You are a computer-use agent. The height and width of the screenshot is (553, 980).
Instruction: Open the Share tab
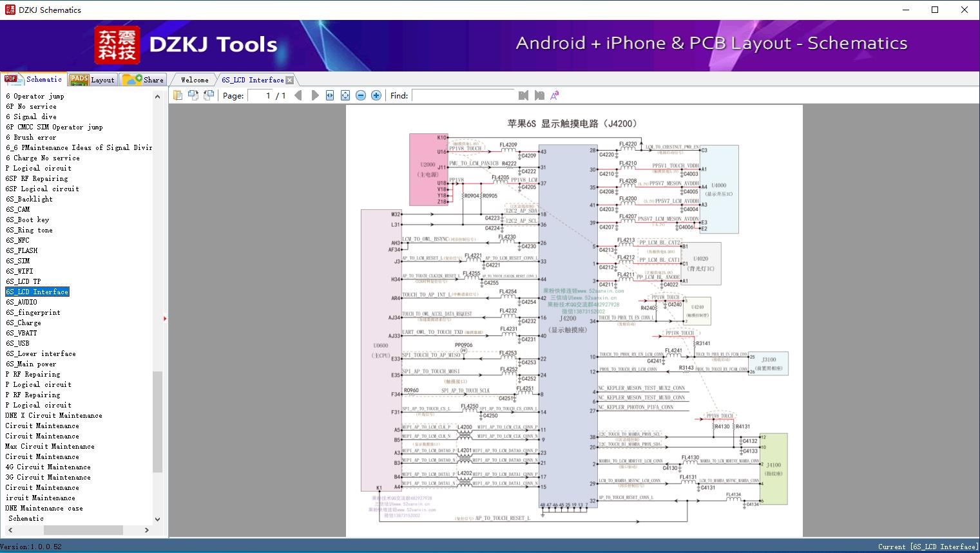click(143, 80)
